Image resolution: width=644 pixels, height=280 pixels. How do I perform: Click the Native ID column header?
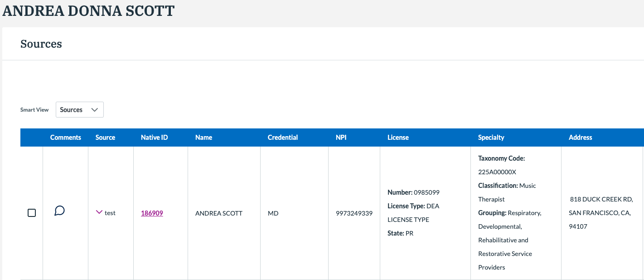(154, 138)
